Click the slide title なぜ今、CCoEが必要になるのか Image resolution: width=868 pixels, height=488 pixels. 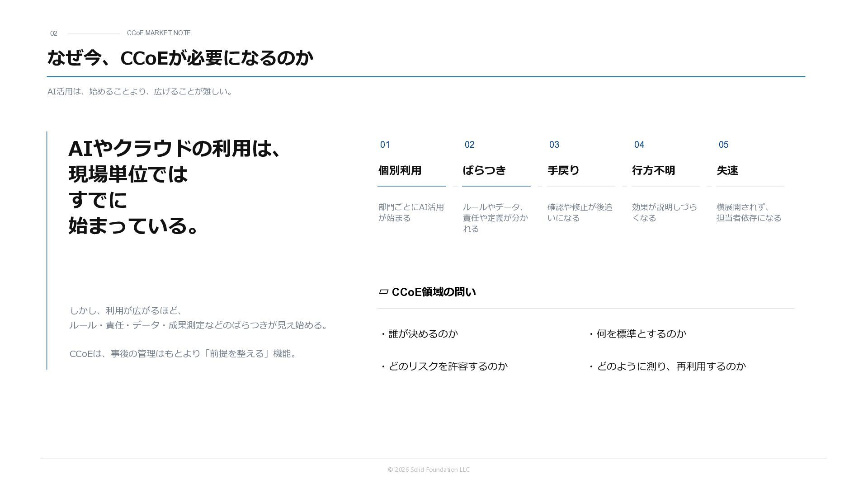pyautogui.click(x=180, y=58)
